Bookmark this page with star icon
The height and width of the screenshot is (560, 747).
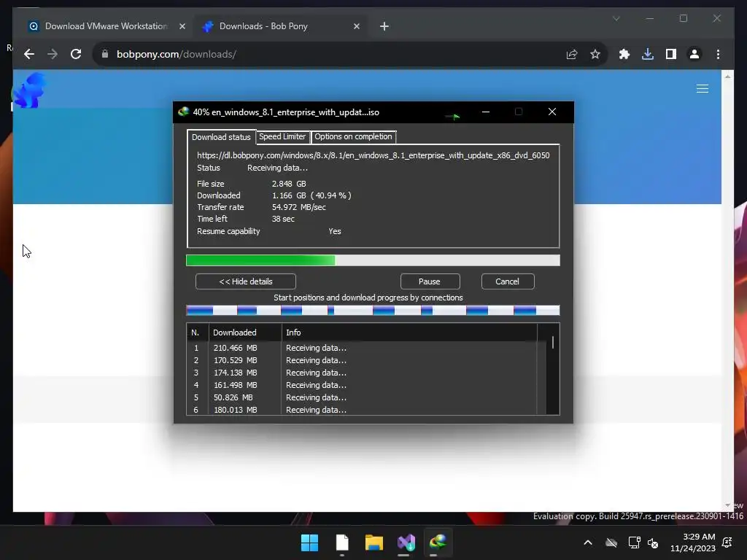[595, 54]
